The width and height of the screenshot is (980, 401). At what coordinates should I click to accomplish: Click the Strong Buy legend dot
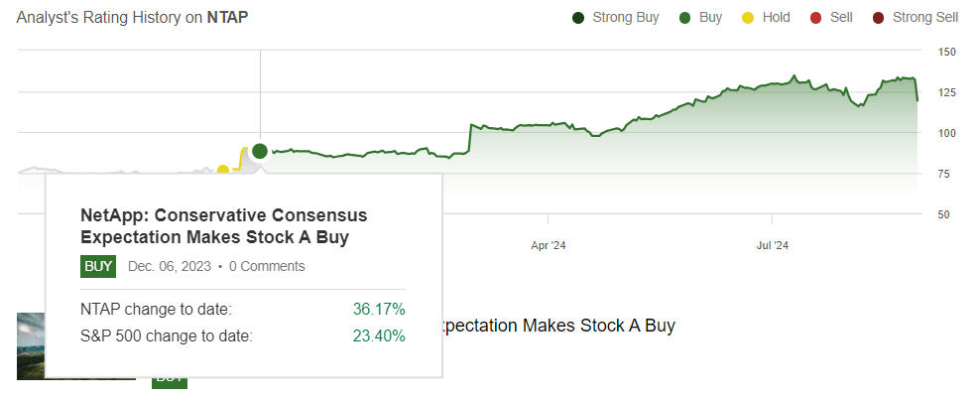pyautogui.click(x=577, y=17)
